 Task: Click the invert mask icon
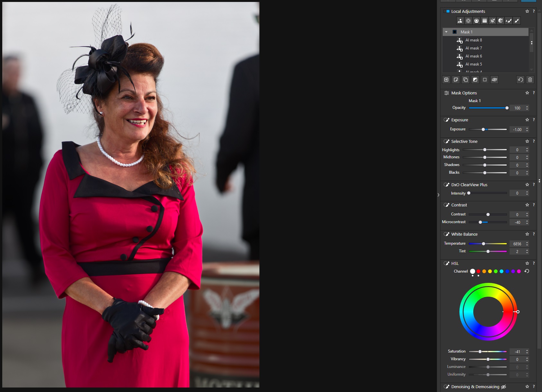pyautogui.click(x=475, y=80)
